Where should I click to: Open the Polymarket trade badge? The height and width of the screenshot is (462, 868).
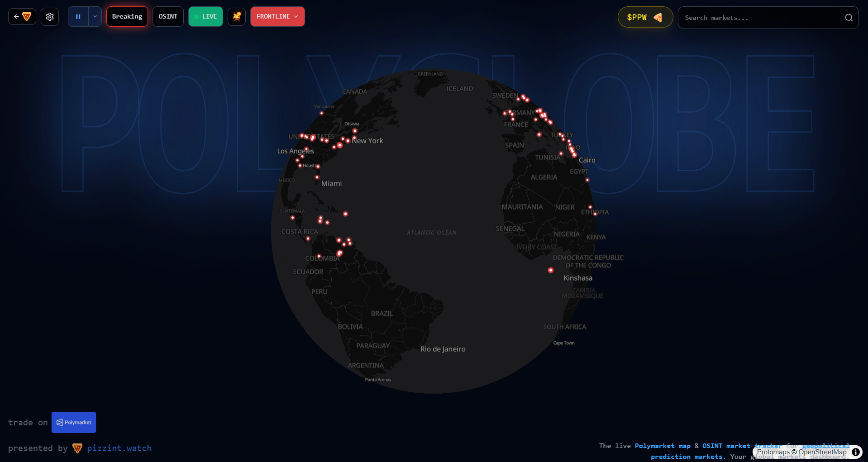(x=74, y=422)
